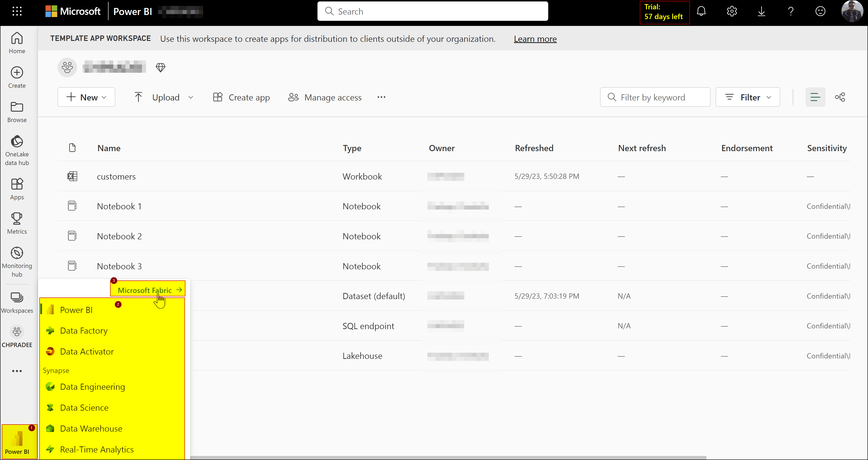Click the customers workbook Excel icon

(x=72, y=176)
